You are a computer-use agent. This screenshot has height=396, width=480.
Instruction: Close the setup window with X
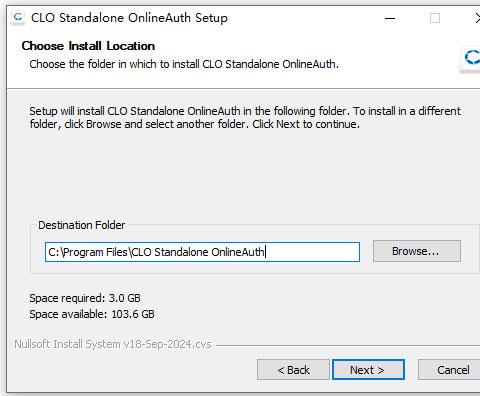(x=477, y=18)
